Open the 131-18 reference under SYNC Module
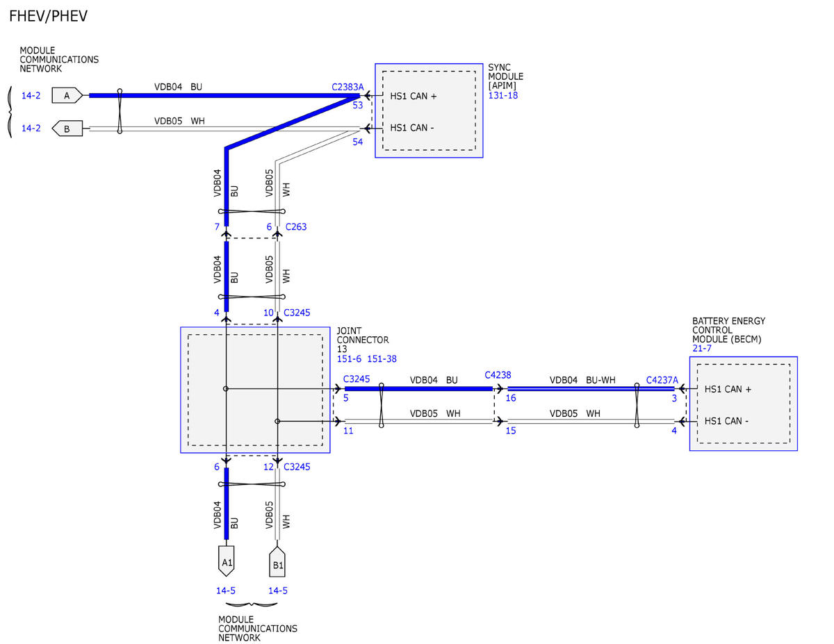The height and width of the screenshot is (644, 834). [502, 96]
